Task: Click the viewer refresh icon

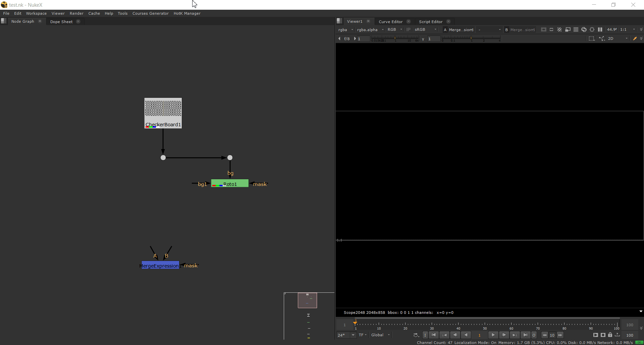Action: [x=584, y=29]
